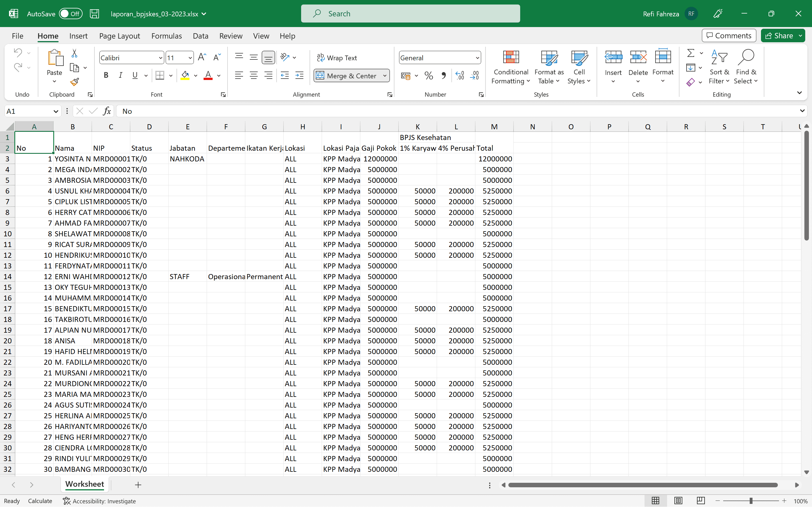Click the Center align text icon

point(254,76)
